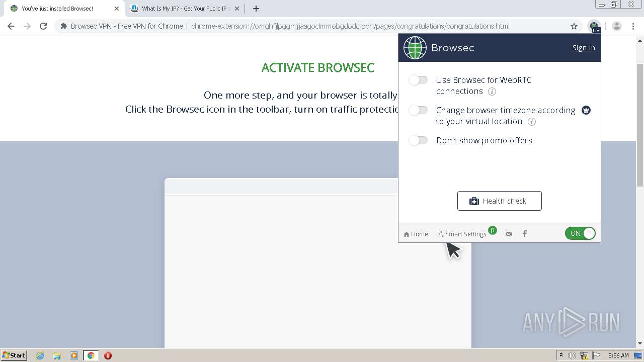Open the Facebook icon in popup footer

click(x=524, y=234)
